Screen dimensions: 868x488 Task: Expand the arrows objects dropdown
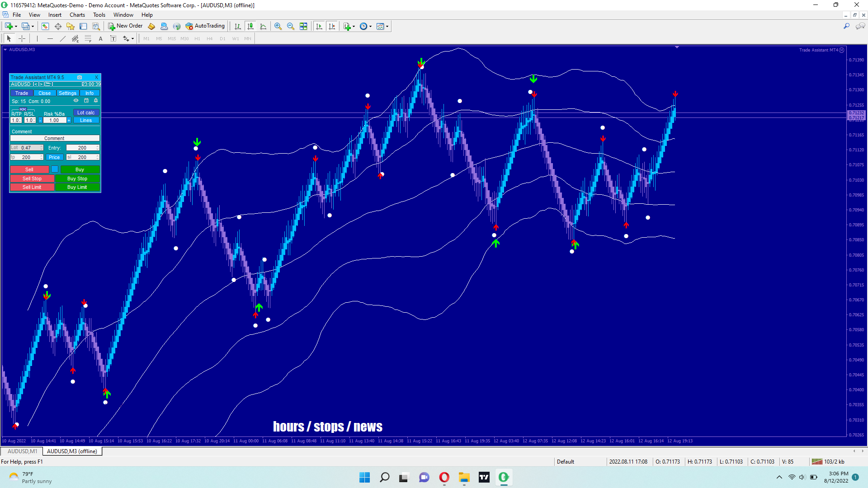click(132, 39)
